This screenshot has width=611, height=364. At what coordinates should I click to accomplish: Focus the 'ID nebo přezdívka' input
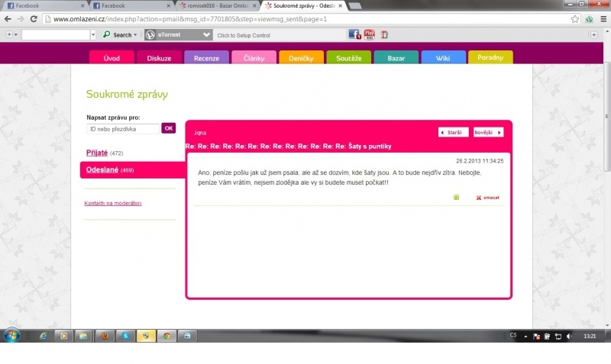pyautogui.click(x=122, y=129)
